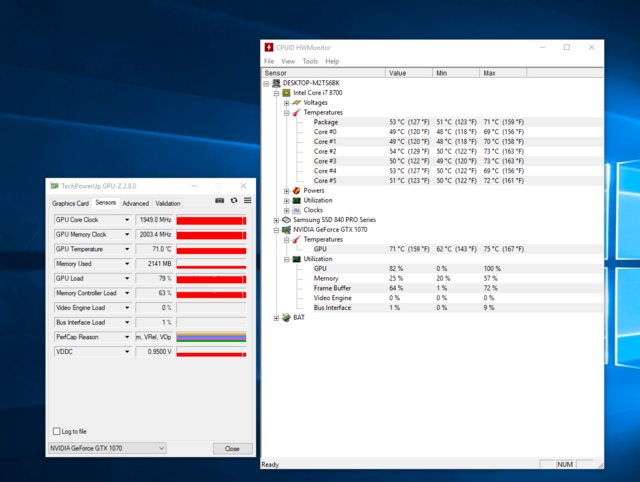Screen dimensions: 640x482
Task: Select the Frame Buffer utilization row
Action: click(x=457, y=288)
